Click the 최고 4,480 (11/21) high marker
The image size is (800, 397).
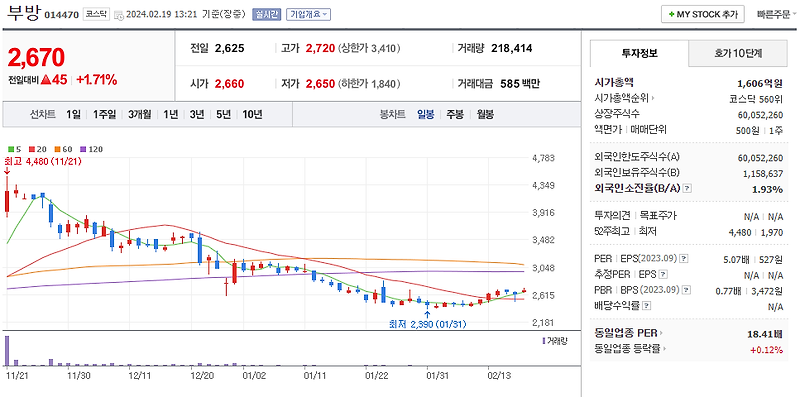[x=43, y=162]
